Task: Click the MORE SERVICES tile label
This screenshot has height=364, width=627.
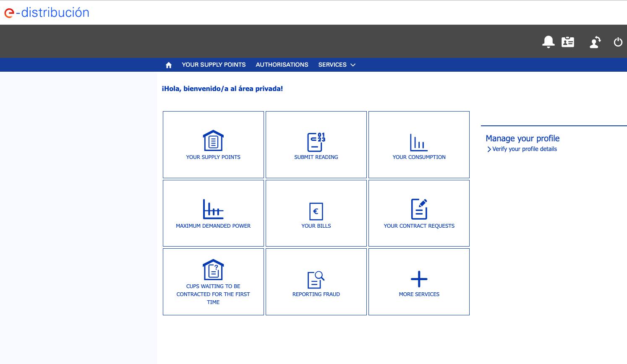Action: [419, 294]
